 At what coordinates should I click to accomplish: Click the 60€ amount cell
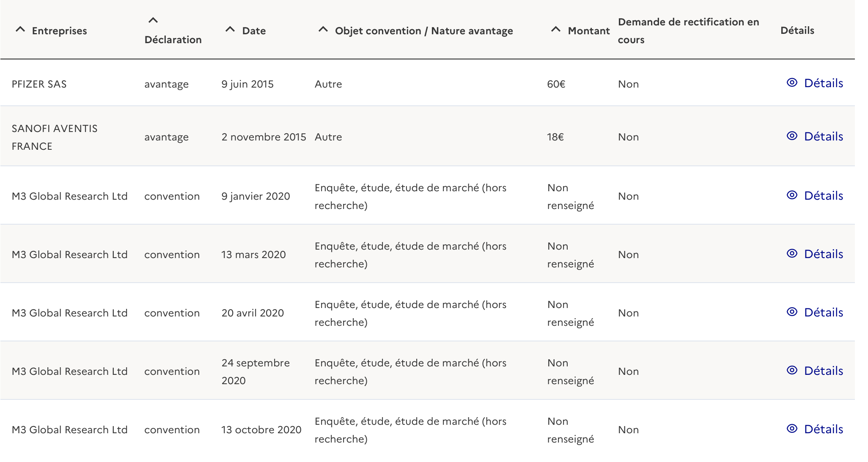(556, 84)
